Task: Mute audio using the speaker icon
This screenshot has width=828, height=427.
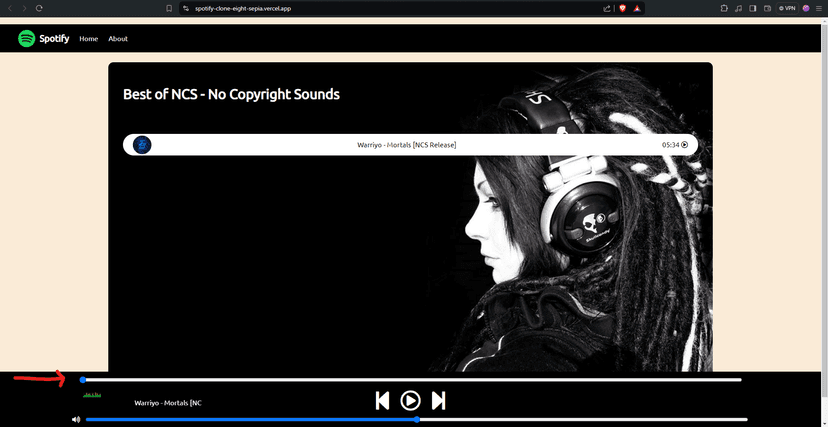Action: coord(76,420)
